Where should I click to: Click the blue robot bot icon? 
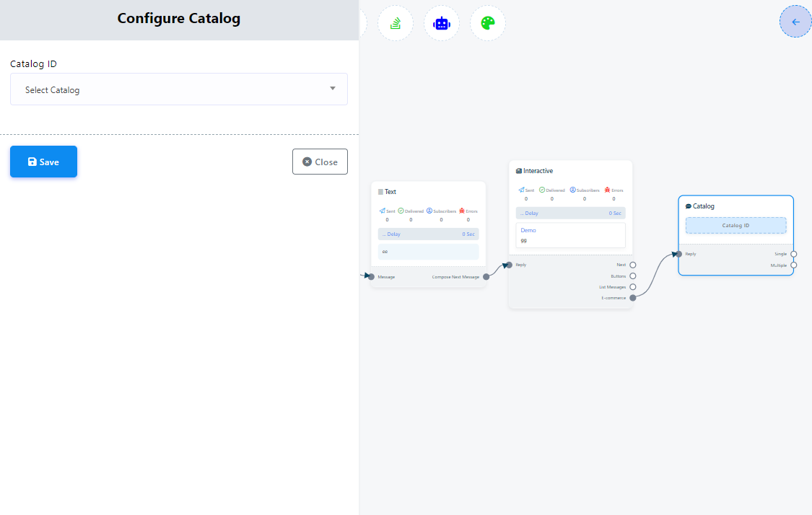point(441,23)
